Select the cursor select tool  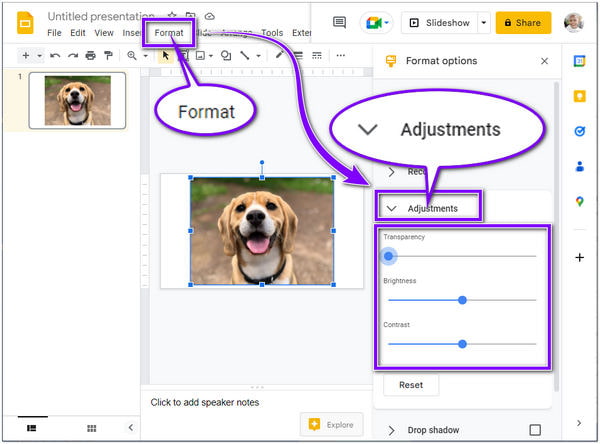pos(165,56)
